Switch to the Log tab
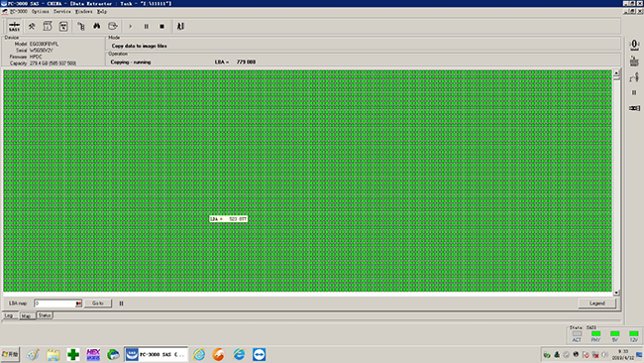 click(x=9, y=315)
